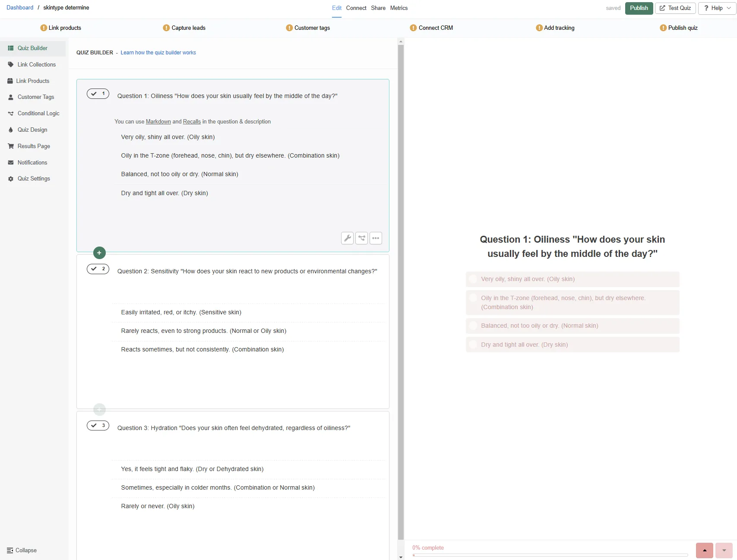
Task: Go to previous question with up arrow
Action: tap(705, 551)
